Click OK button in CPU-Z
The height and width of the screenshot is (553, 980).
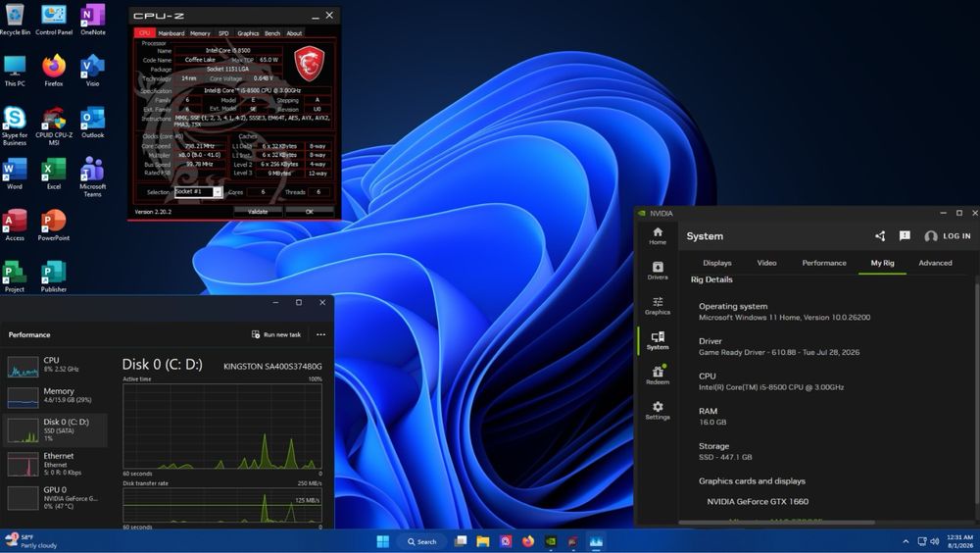(x=310, y=212)
